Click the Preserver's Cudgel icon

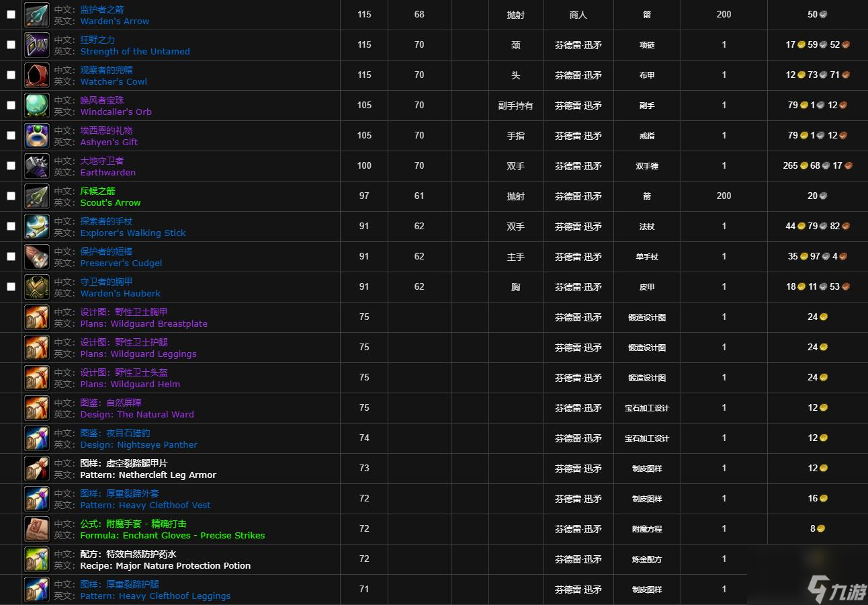(36, 257)
